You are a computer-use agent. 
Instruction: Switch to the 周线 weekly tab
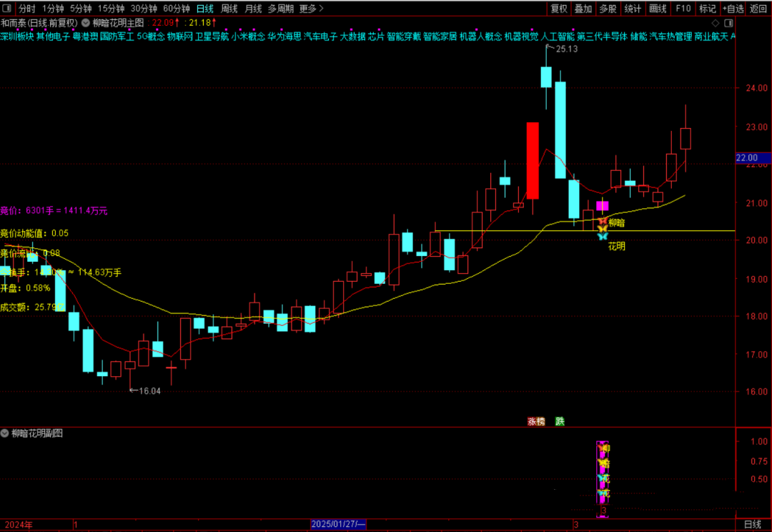click(229, 9)
